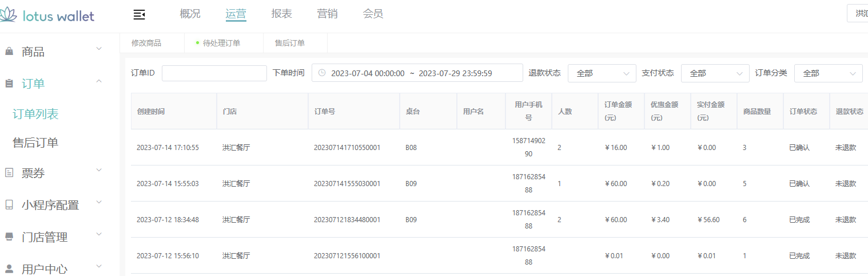This screenshot has height=276, width=868.
Task: Open the 支付状态 dropdown
Action: pos(715,73)
